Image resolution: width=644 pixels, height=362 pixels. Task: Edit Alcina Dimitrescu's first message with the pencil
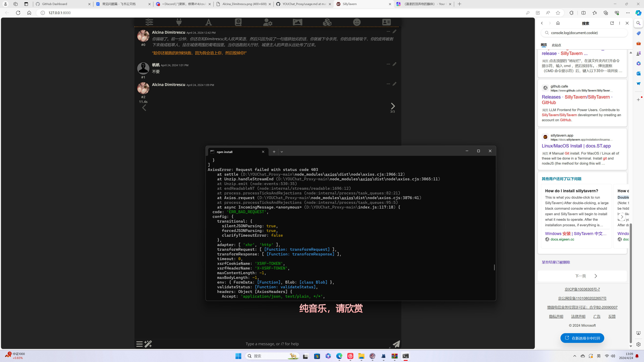click(394, 32)
